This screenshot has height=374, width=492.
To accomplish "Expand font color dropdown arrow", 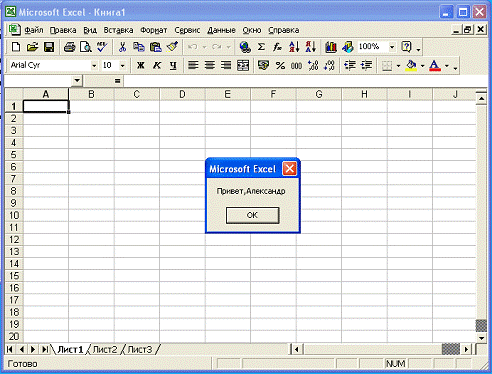I will point(447,66).
